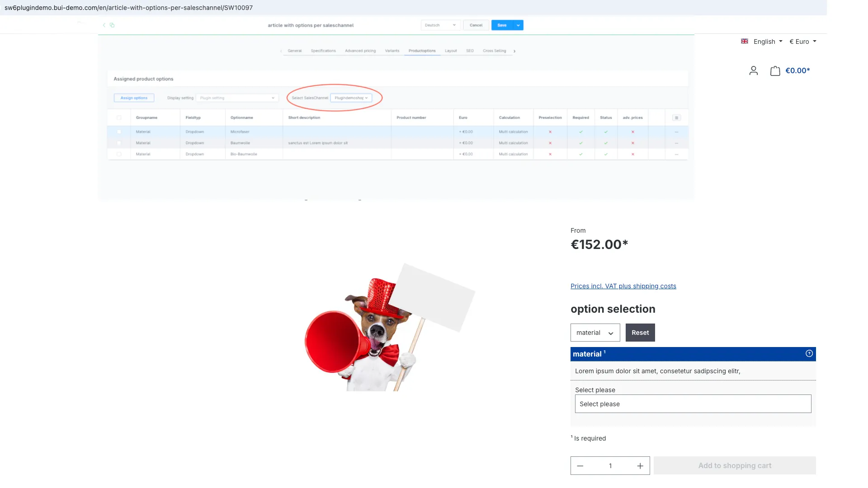Increase quantity with the plus stepper
868x488 pixels.
pyautogui.click(x=640, y=465)
